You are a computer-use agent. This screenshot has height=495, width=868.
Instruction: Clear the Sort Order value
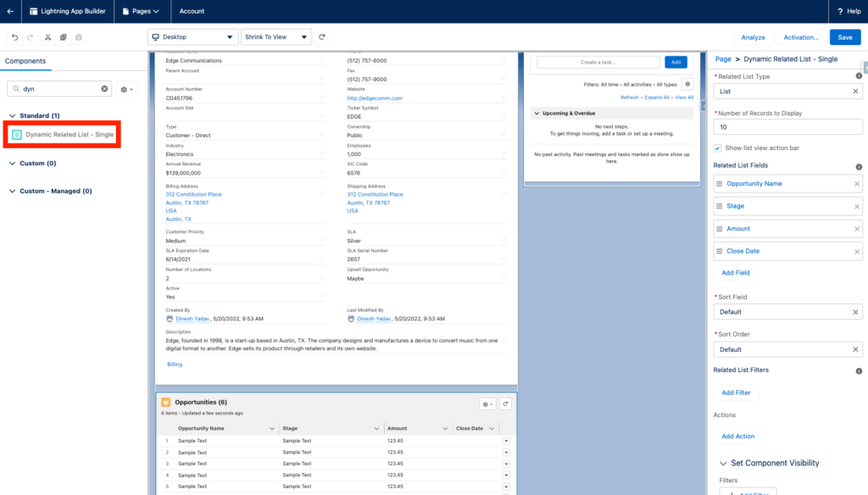(x=855, y=350)
